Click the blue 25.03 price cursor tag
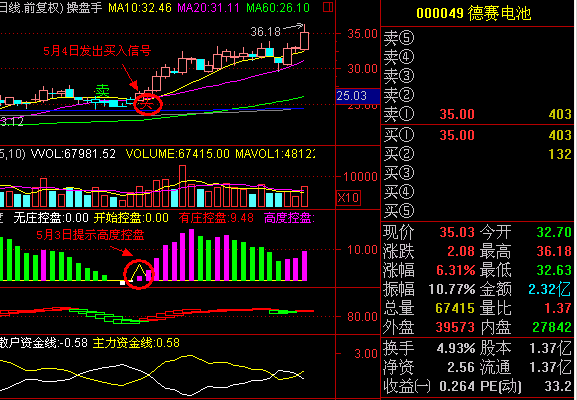 358,96
